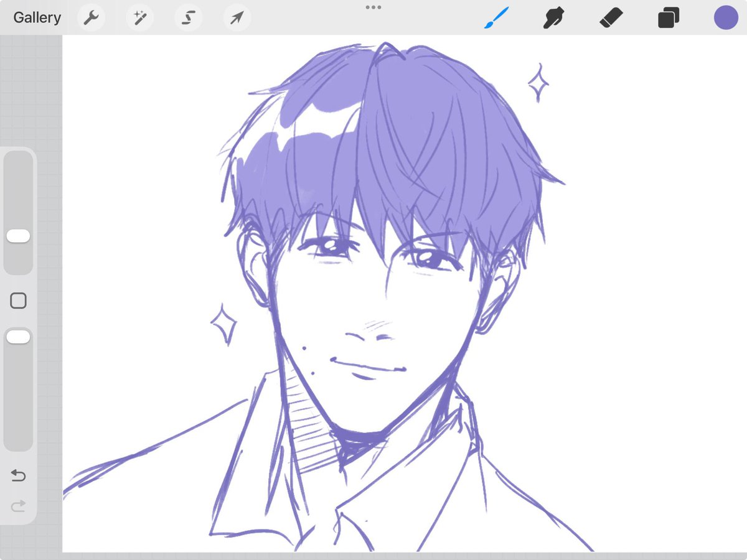Select the Eraser tool

coord(611,17)
